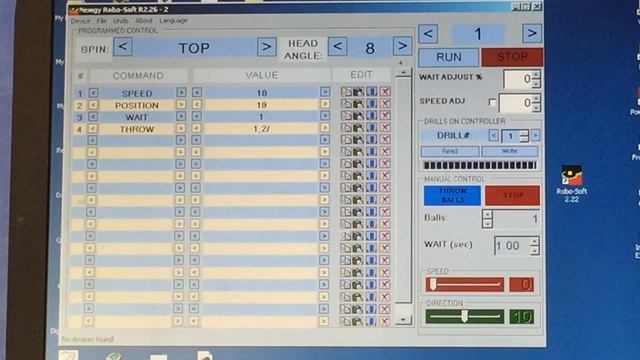The height and width of the screenshot is (360, 640).
Task: Click the RUN button
Action: pos(449,57)
